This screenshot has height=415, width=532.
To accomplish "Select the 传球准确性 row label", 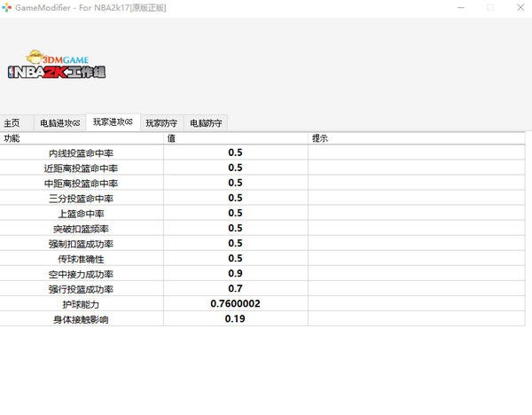I will (x=81, y=259).
